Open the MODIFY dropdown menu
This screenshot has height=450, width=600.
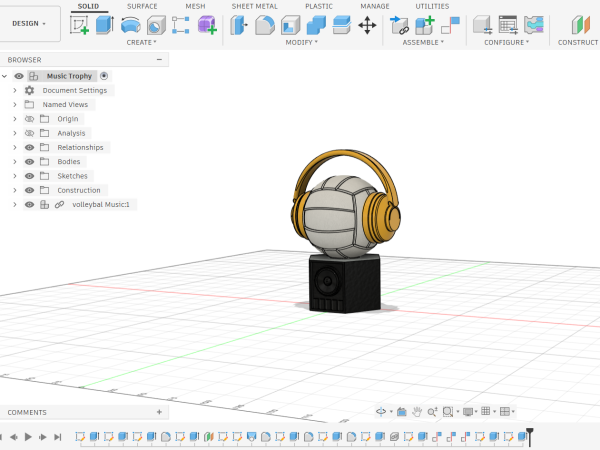(302, 42)
